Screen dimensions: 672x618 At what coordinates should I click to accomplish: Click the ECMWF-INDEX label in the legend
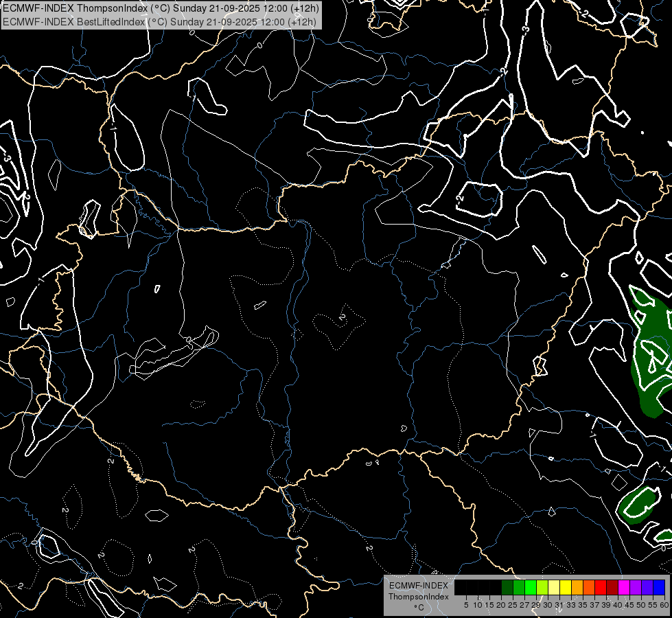tap(418, 586)
